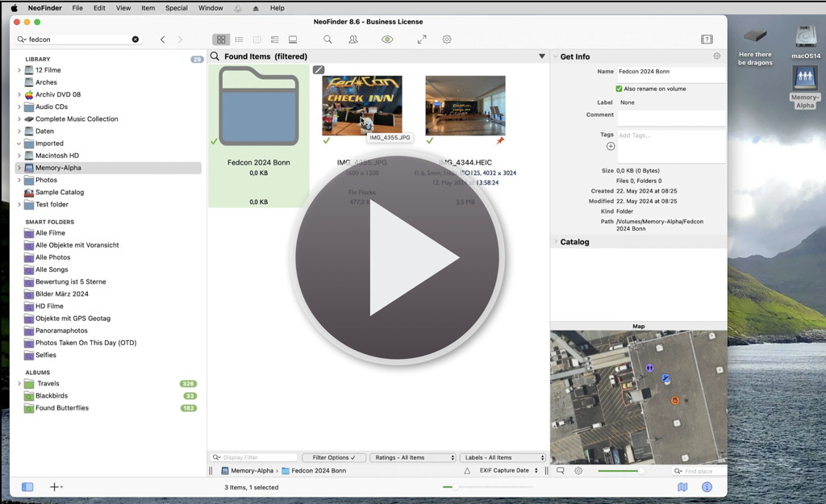Select Found Butterflies album
Viewport: 826px width, 504px height.
point(62,408)
